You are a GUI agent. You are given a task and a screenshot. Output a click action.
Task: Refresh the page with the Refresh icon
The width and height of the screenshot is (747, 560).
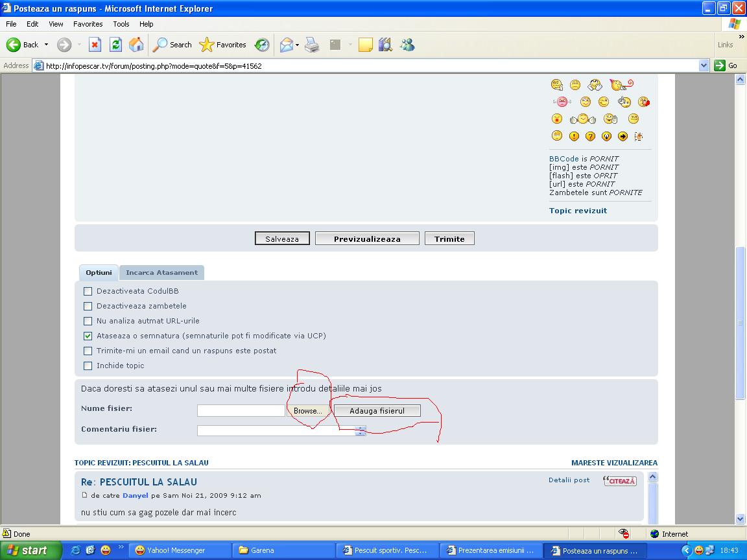click(115, 45)
